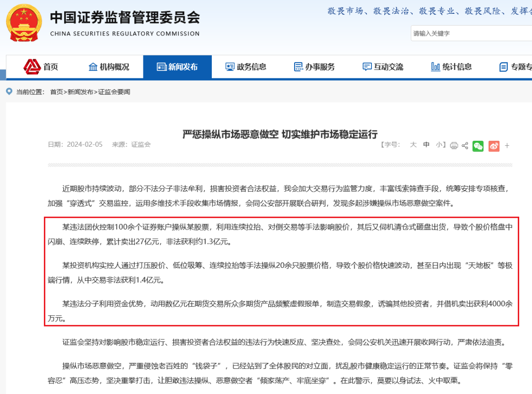
Task: Open the 机构概况 menu
Action: (109, 66)
